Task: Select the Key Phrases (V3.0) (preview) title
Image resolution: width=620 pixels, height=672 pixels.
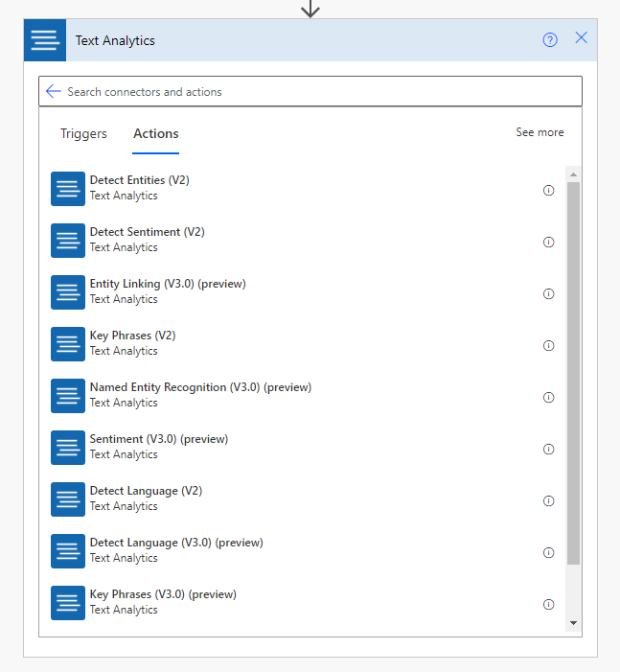Action: point(163,594)
